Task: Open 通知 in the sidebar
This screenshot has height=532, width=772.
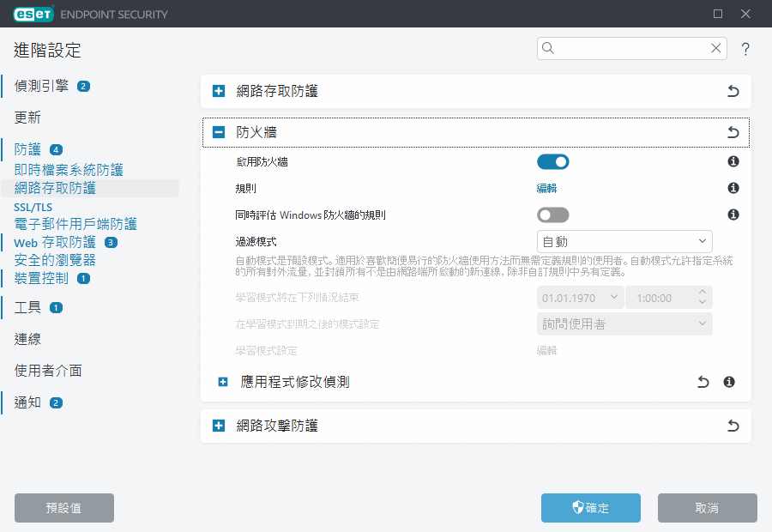Action: coord(27,403)
